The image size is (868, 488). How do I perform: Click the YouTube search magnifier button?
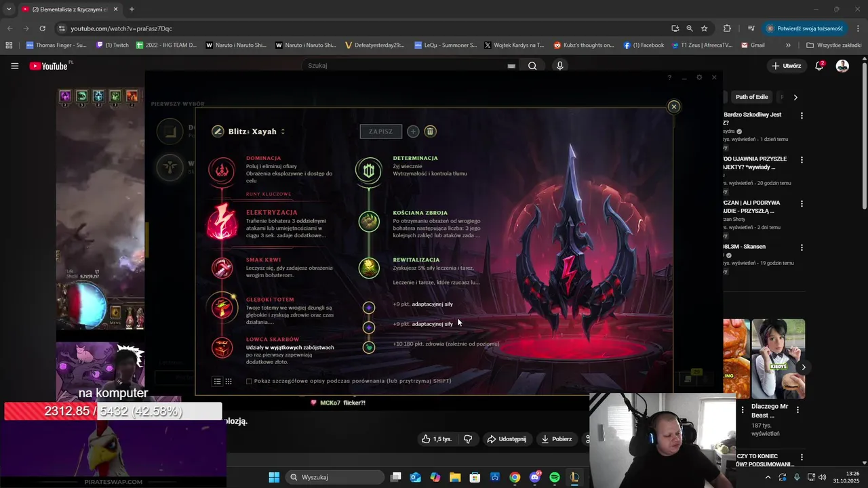[x=532, y=66]
